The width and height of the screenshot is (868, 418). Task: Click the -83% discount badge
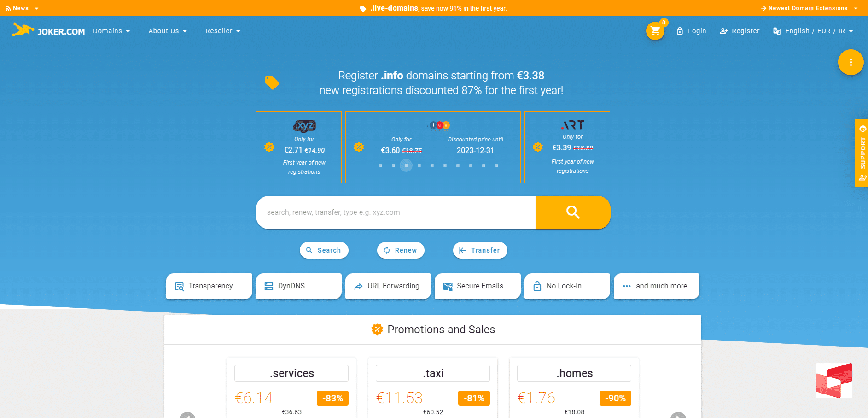[x=332, y=398]
